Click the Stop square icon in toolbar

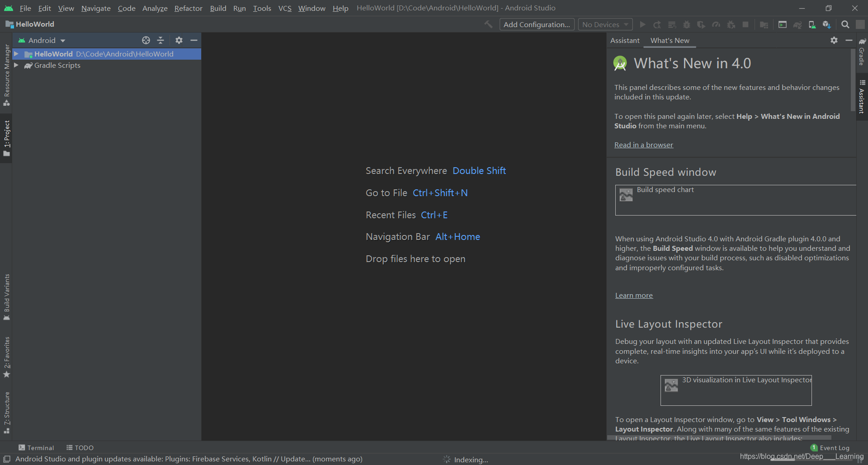pos(745,24)
